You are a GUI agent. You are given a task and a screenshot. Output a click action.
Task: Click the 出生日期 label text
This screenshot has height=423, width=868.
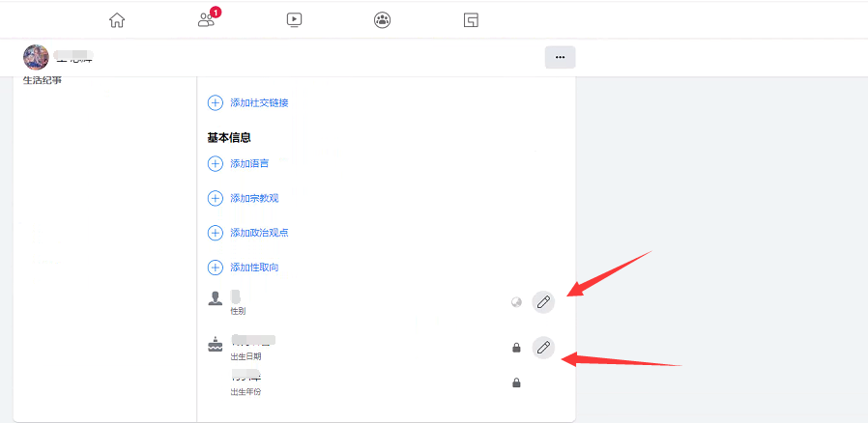pyautogui.click(x=246, y=356)
